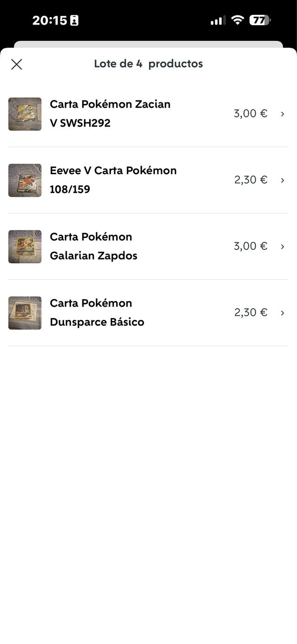
Task: Open Zacian V SWSH292 card thumbnail
Action: point(25,114)
